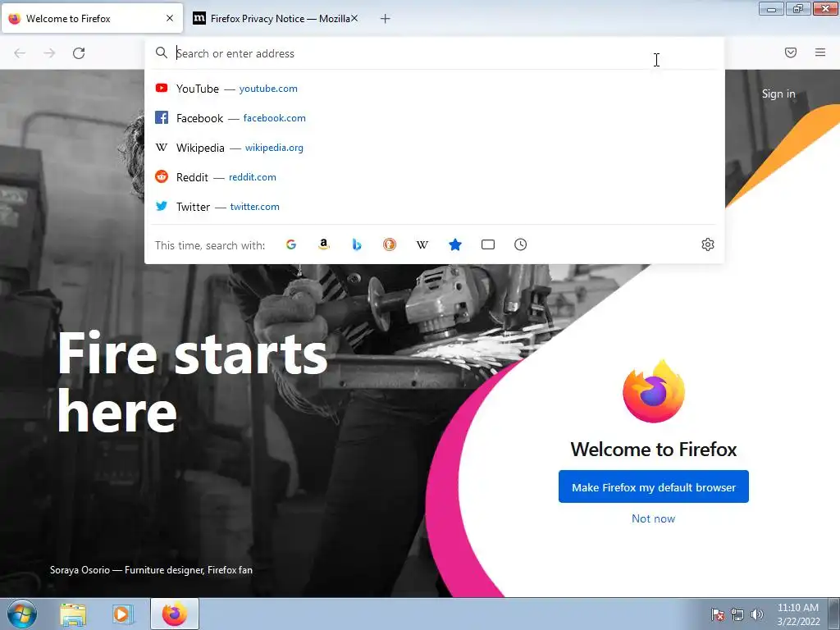This screenshot has width=840, height=630.
Task: Select the Wikipedia suggestion row
Action: point(435,148)
